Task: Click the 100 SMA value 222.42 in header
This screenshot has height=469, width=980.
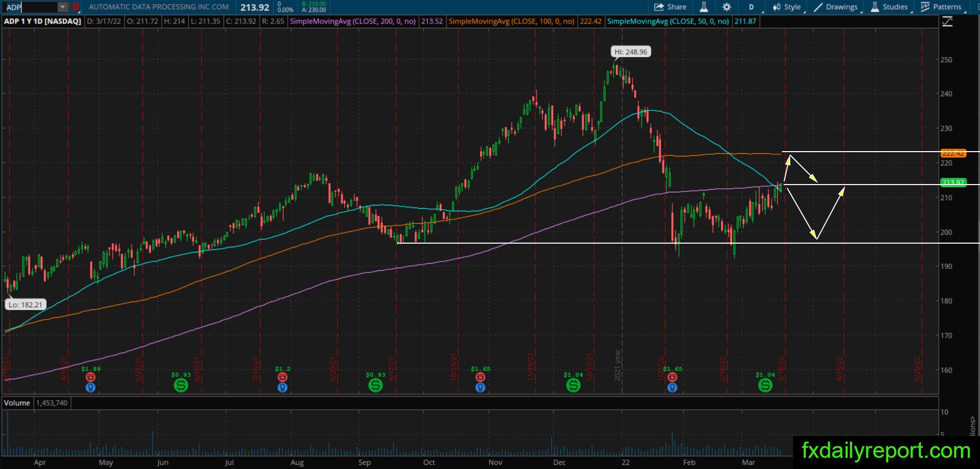Action: pyautogui.click(x=591, y=21)
